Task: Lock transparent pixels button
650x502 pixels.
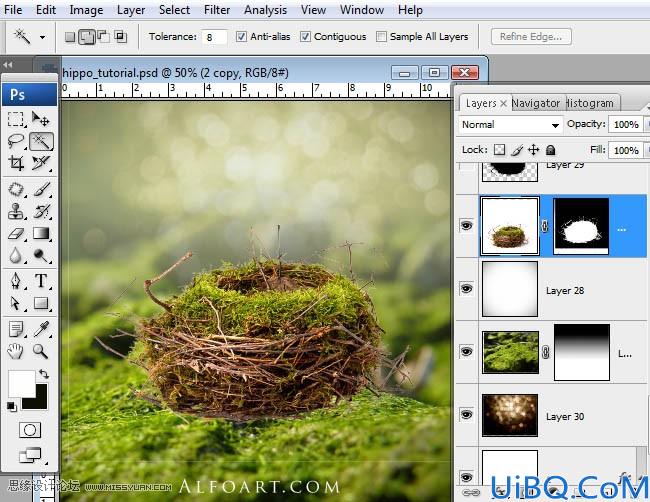Action: click(x=500, y=150)
